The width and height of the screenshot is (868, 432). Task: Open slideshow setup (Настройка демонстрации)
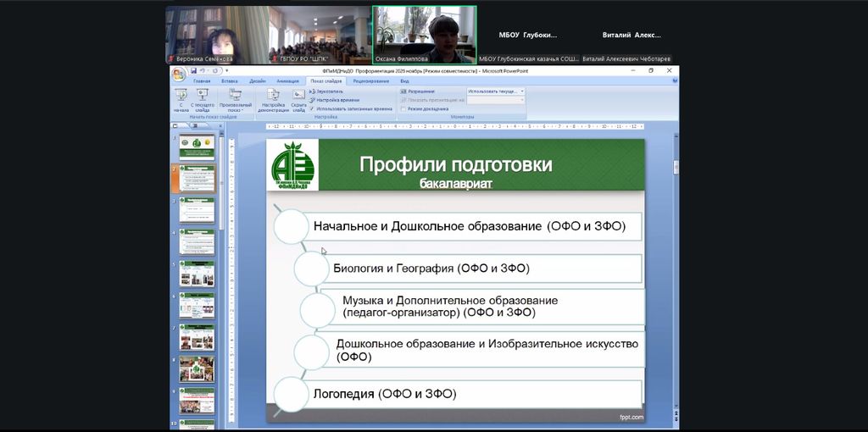pyautogui.click(x=273, y=99)
